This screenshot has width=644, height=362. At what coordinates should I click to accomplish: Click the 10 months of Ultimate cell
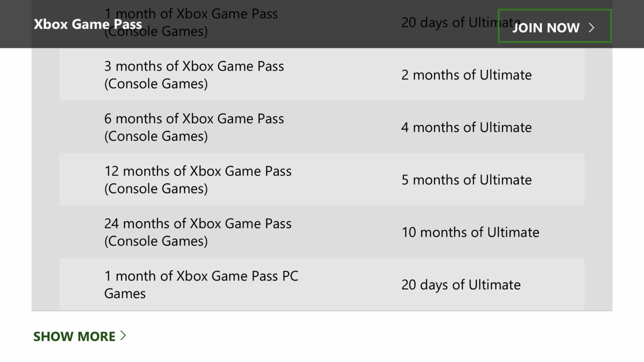coord(470,232)
